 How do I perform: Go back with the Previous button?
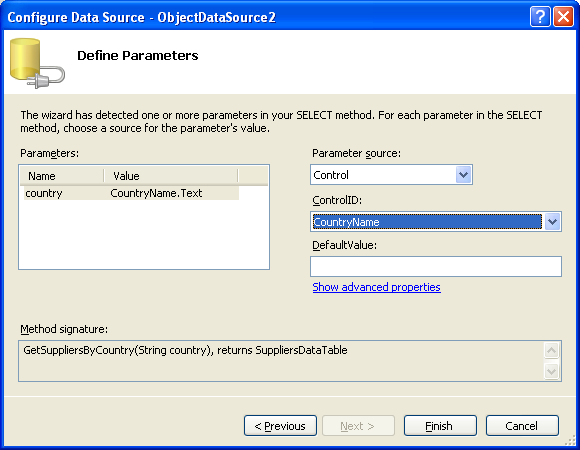coord(280,426)
